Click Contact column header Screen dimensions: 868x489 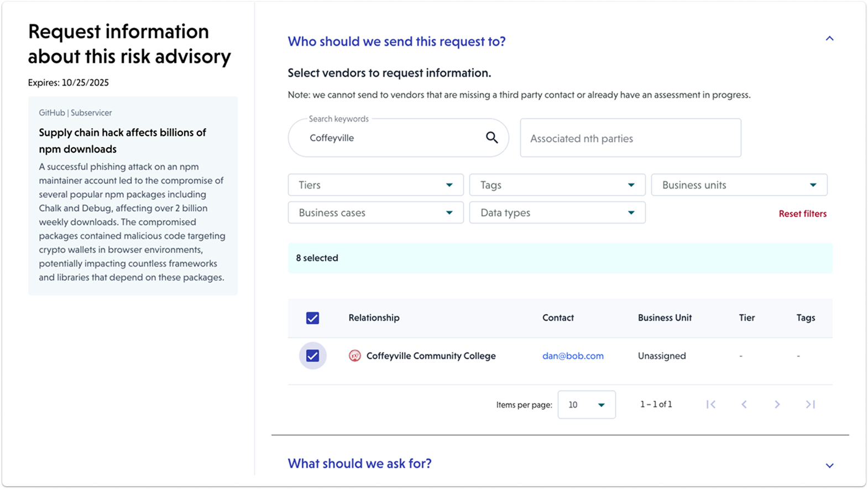click(558, 318)
